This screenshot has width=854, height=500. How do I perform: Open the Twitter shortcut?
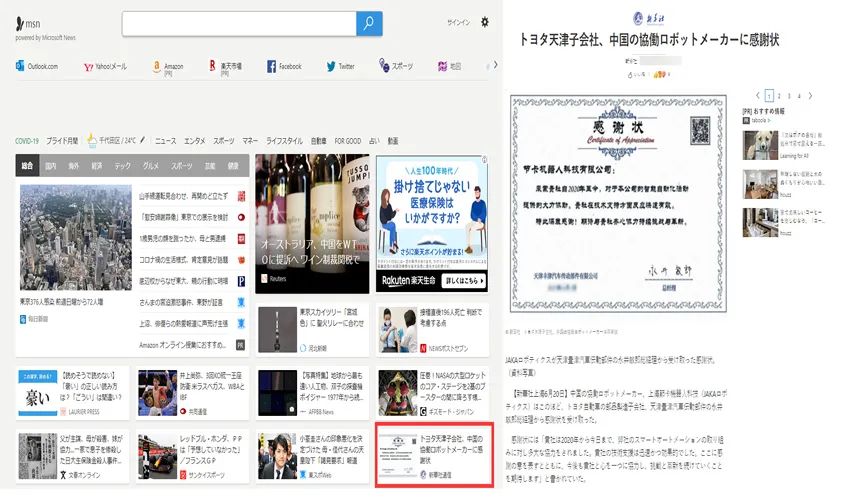[340, 67]
